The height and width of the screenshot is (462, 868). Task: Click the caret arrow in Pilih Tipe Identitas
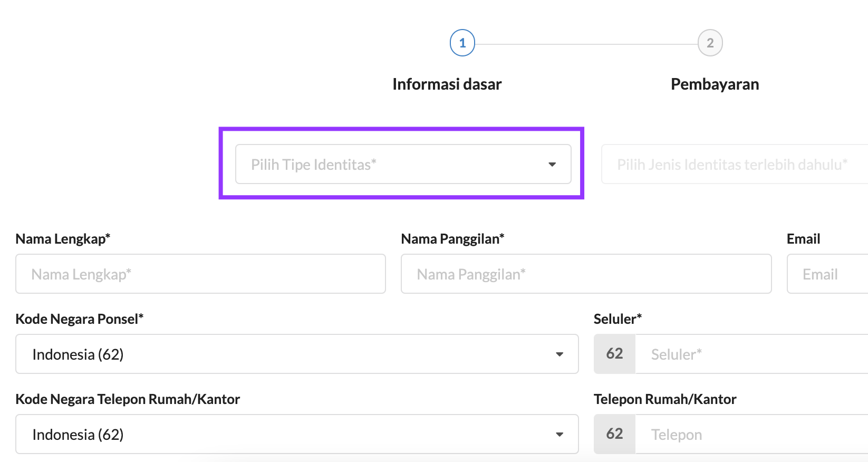pyautogui.click(x=552, y=165)
